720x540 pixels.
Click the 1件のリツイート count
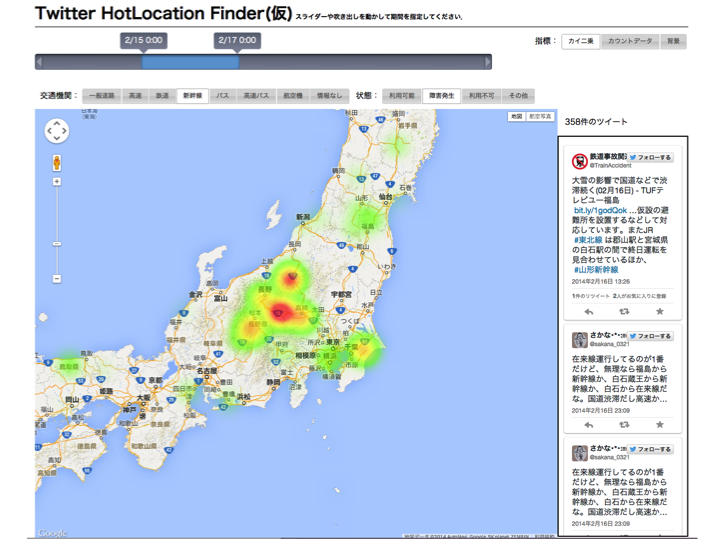click(591, 296)
